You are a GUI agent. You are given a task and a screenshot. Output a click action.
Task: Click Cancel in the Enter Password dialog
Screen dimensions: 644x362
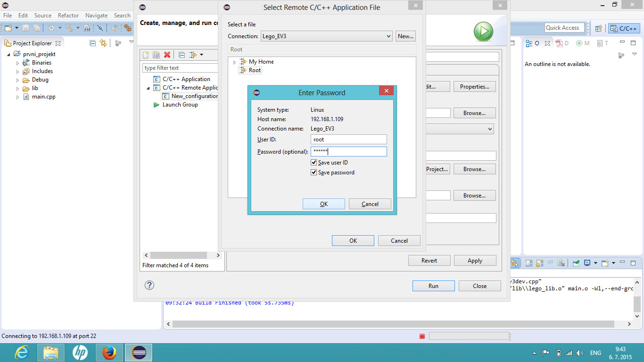[370, 204]
